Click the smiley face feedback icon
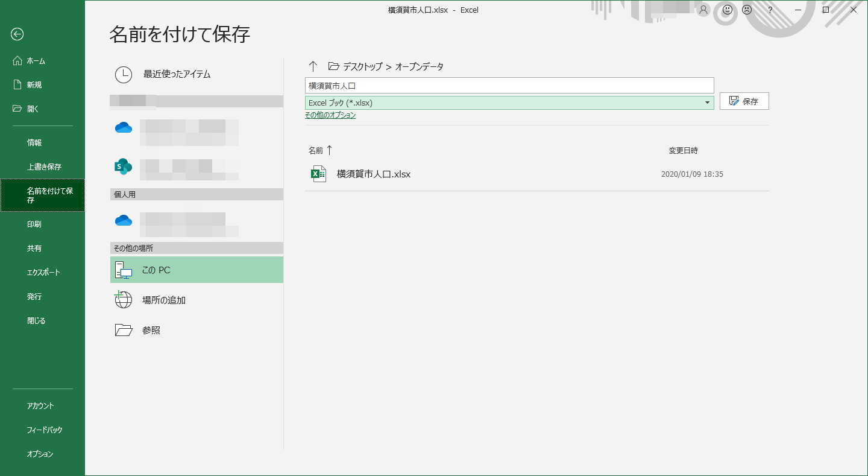Viewport: 868px width, 476px height. (728, 10)
